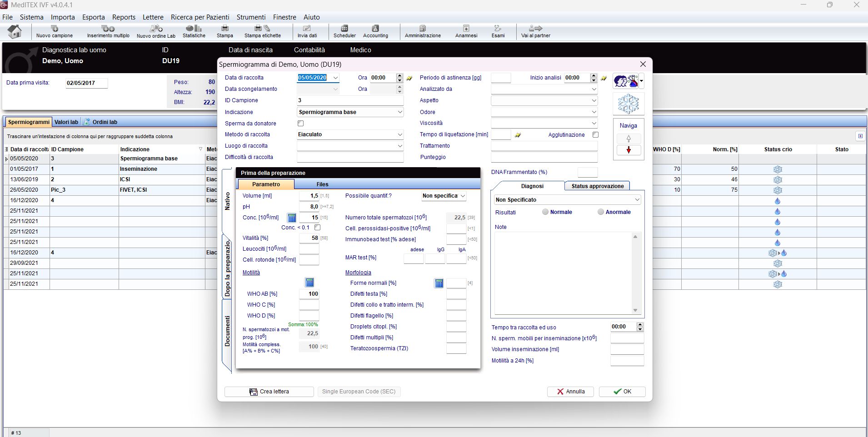Enable the Sperma da donatore checkbox
The height and width of the screenshot is (437, 868).
(300, 124)
